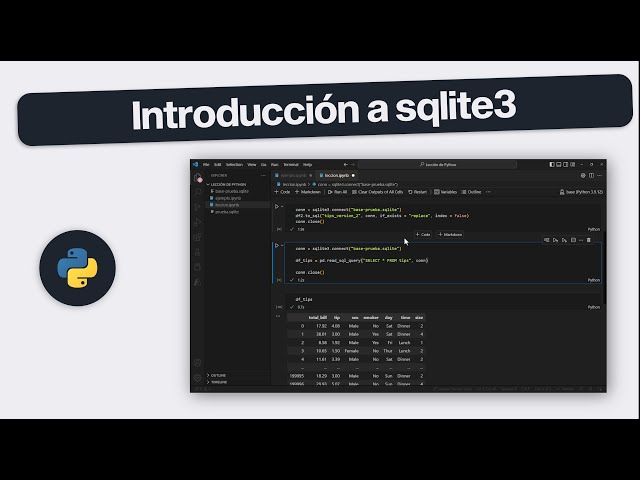Screen dimensions: 640x480
Task: Switch to the ejemplo.ipynb tab
Action: [293, 176]
